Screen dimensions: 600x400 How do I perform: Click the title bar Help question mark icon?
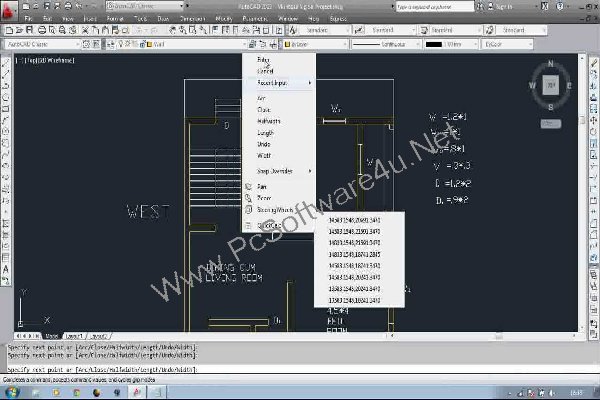click(x=560, y=6)
